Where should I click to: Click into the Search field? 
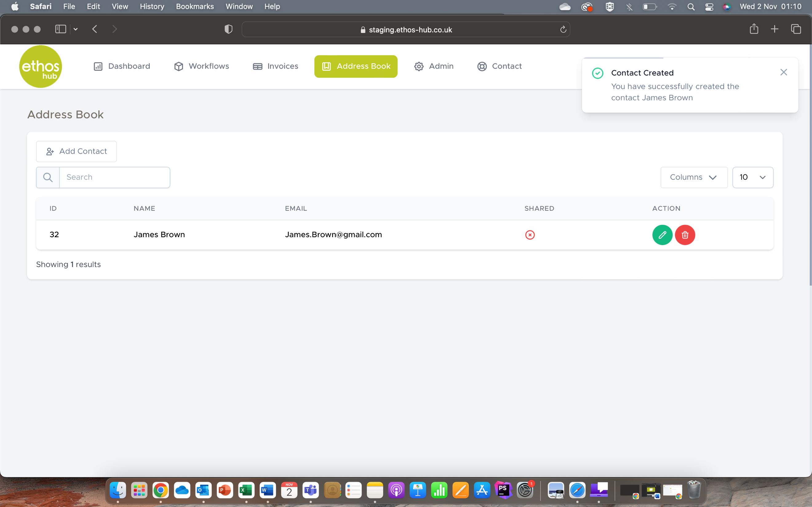click(x=114, y=177)
